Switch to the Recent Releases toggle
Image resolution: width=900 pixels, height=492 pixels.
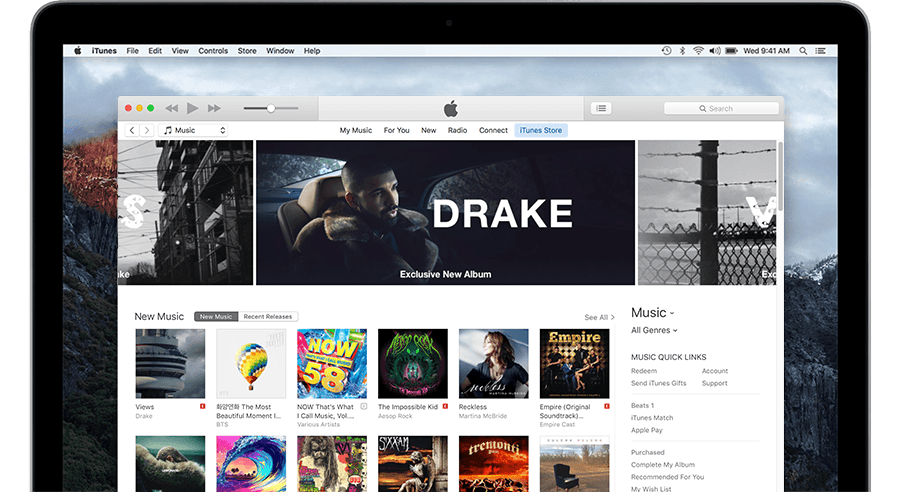click(268, 317)
